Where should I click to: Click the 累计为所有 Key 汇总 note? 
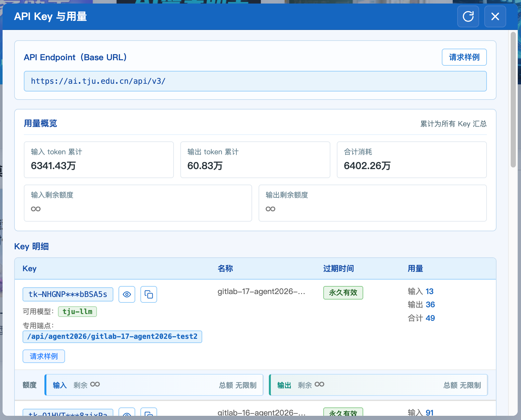click(x=453, y=124)
